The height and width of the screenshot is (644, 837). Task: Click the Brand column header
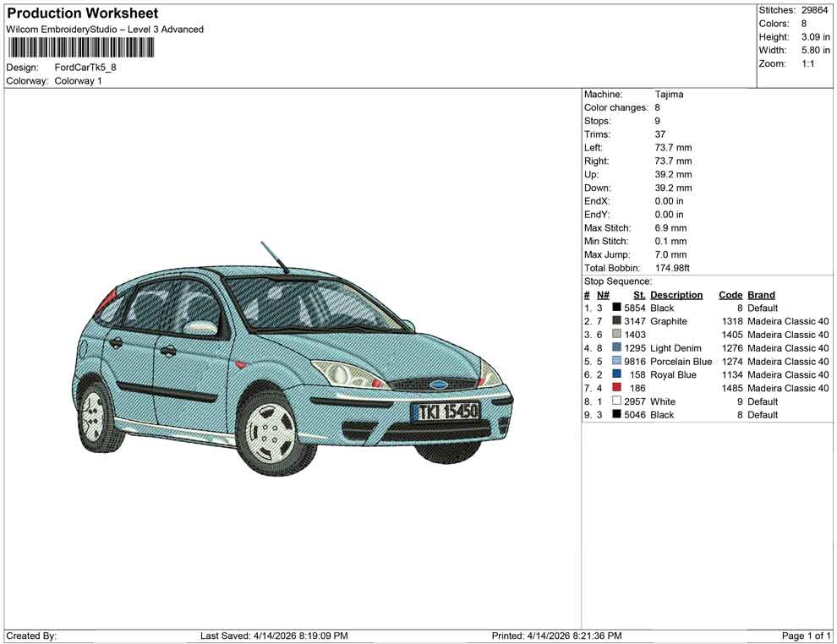[761, 295]
